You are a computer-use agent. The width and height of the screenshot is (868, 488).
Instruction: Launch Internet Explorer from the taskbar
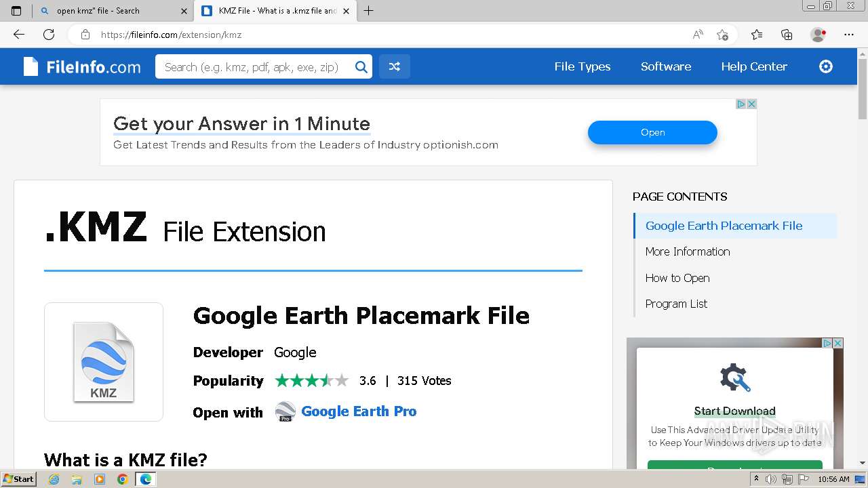pos(54,479)
